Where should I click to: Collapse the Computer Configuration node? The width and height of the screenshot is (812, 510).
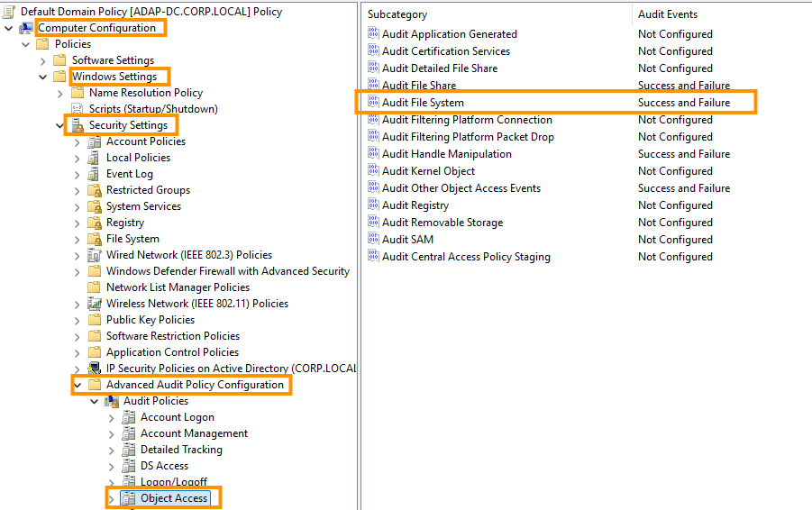(9, 28)
